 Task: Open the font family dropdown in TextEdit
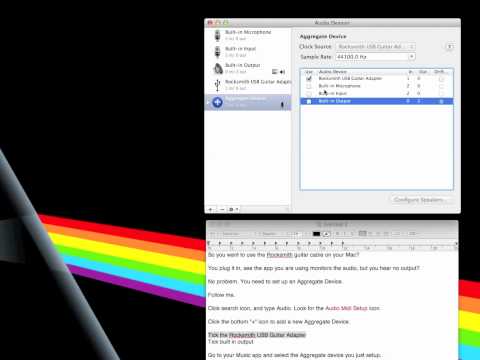[x=235, y=234]
